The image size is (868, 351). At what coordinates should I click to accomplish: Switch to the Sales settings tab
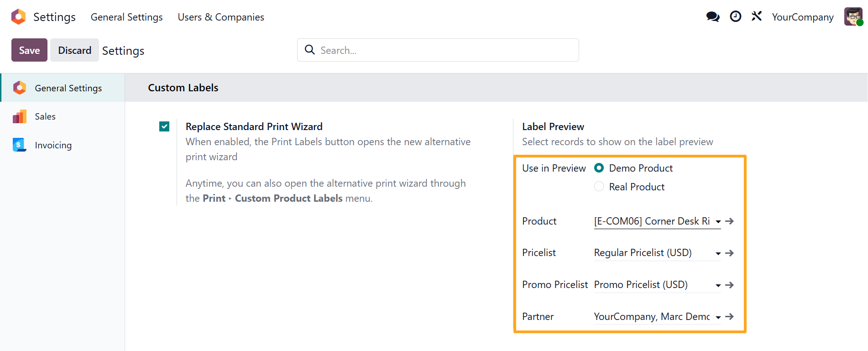(45, 116)
